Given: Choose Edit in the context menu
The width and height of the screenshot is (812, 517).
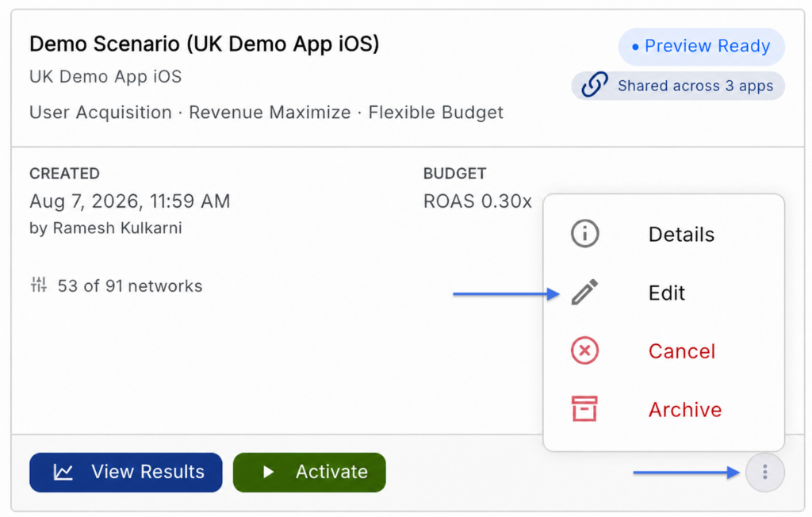Looking at the screenshot, I should (664, 293).
